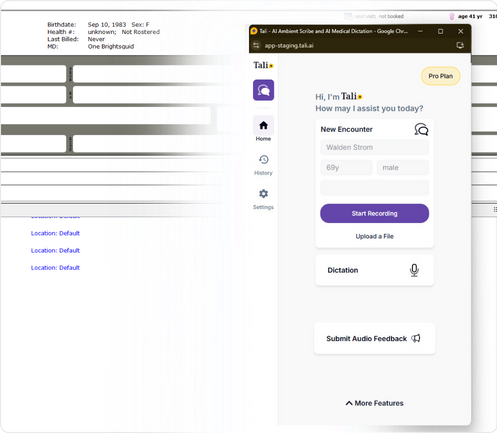Click Upload a File link
The height and width of the screenshot is (433, 497).
point(374,236)
